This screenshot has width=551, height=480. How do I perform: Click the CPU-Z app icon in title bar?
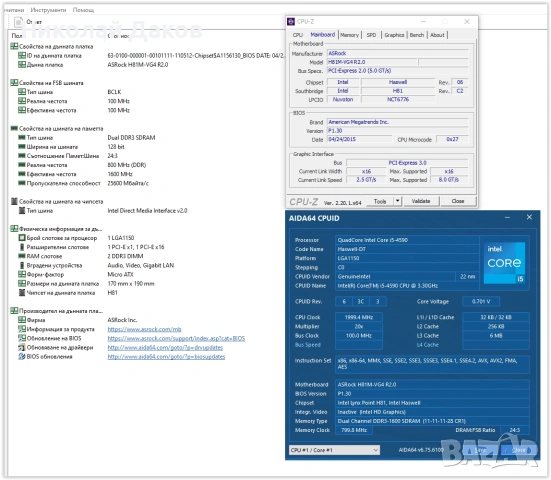point(291,22)
